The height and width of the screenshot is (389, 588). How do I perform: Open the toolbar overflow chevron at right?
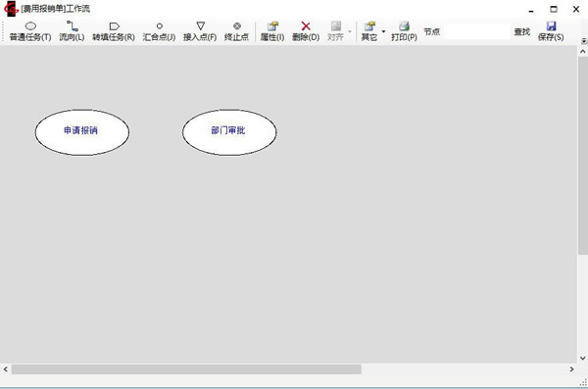(x=583, y=40)
